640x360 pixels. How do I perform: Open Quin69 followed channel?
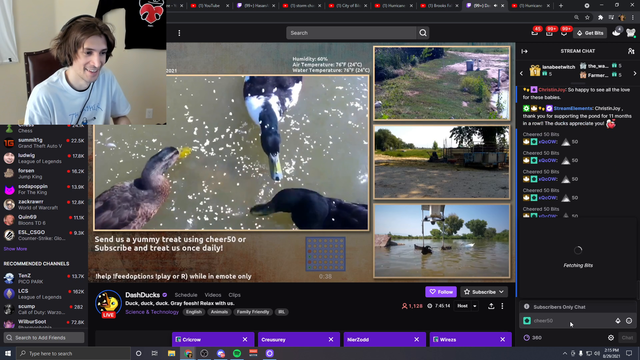point(44,220)
